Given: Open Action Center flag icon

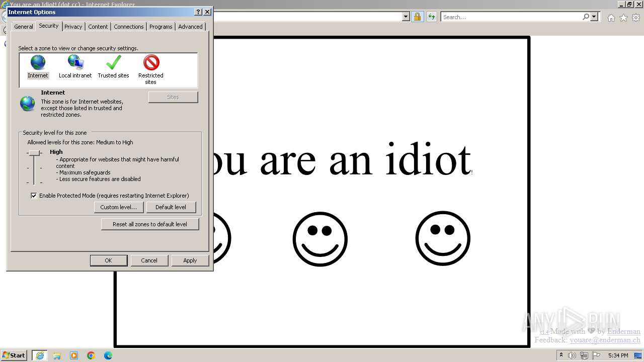Looking at the screenshot, I should (596, 355).
